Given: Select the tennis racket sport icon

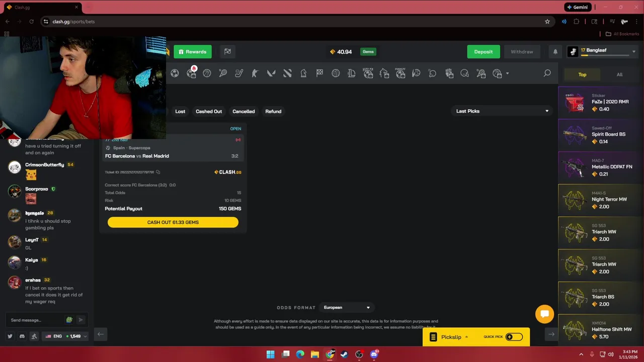Looking at the screenshot, I should click(223, 73).
